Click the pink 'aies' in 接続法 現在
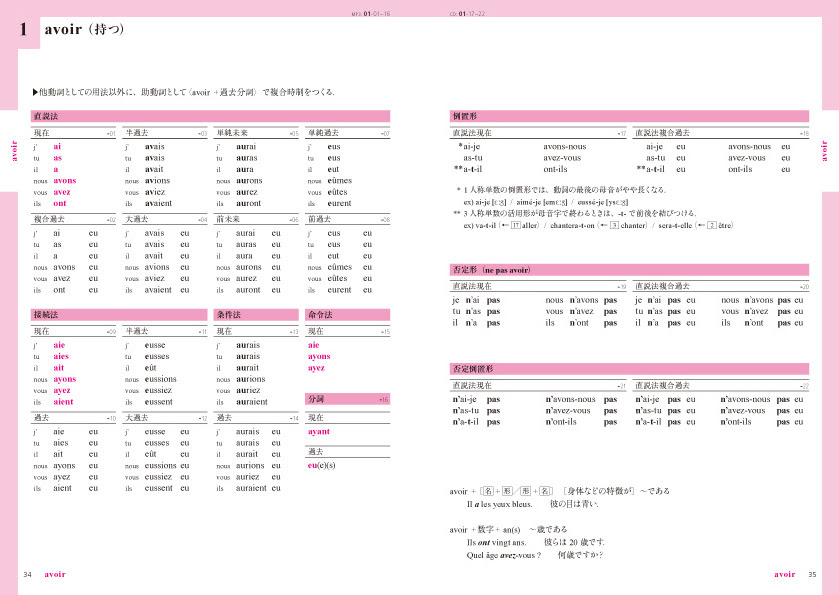 [x=61, y=356]
